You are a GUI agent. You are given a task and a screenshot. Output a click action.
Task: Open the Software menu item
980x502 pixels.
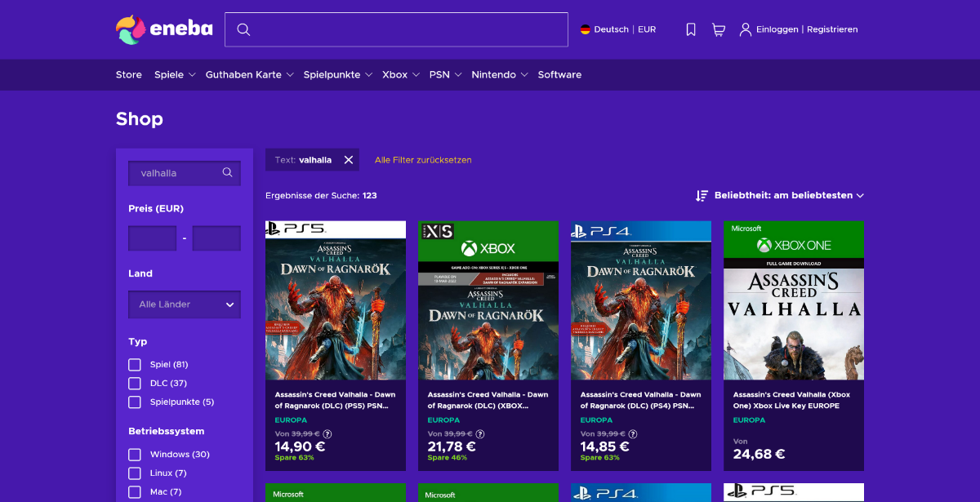point(559,74)
